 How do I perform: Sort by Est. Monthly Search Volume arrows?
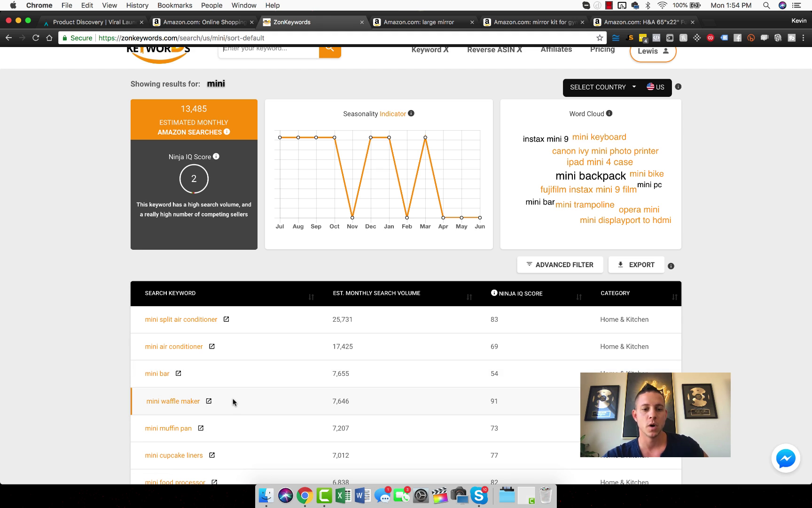click(x=469, y=297)
